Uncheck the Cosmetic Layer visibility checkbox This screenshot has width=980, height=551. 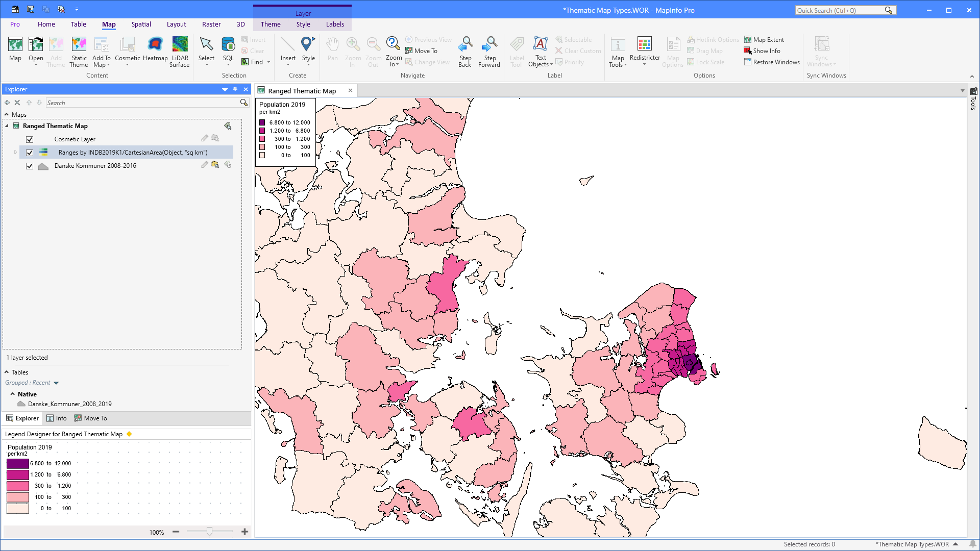tap(30, 139)
